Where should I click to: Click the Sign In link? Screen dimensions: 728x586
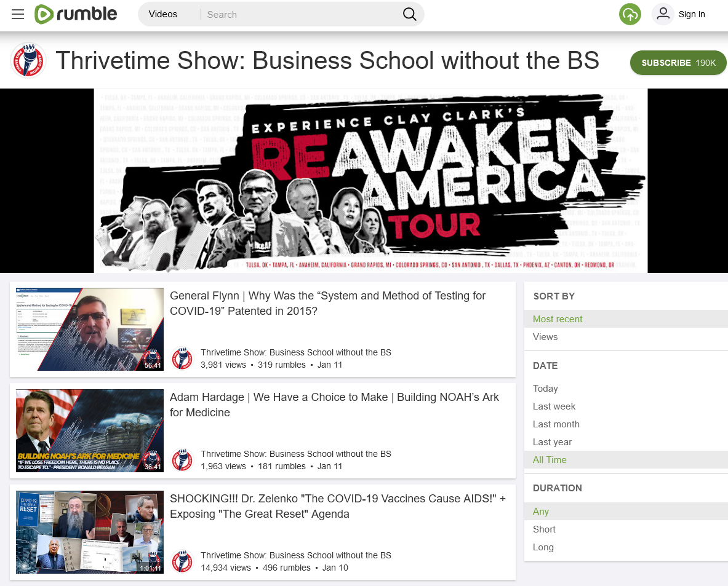(x=691, y=14)
